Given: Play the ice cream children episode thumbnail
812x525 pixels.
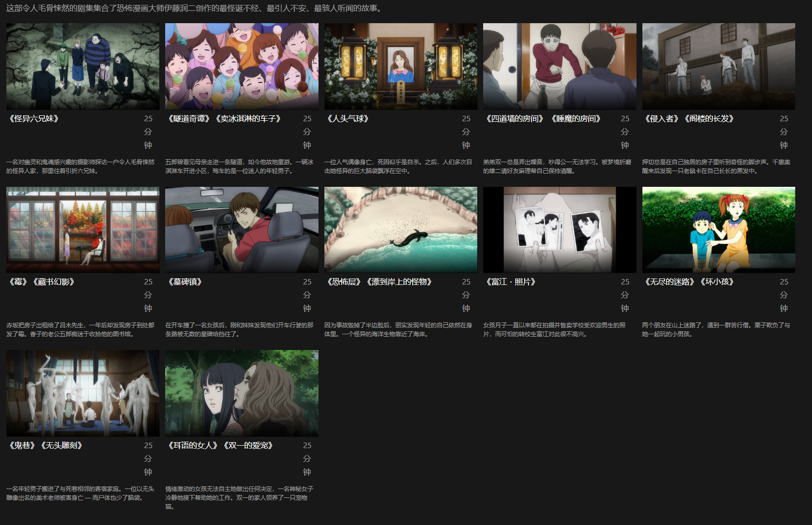Looking at the screenshot, I should (242, 66).
